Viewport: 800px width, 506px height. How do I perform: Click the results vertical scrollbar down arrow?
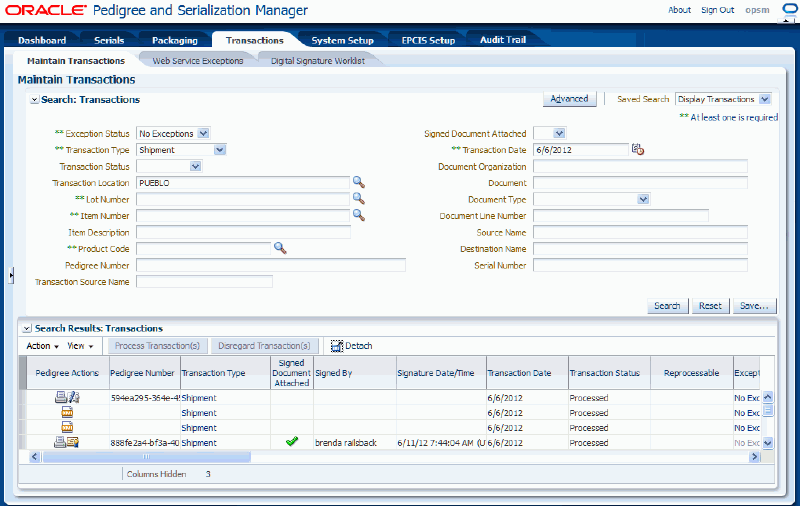point(768,443)
